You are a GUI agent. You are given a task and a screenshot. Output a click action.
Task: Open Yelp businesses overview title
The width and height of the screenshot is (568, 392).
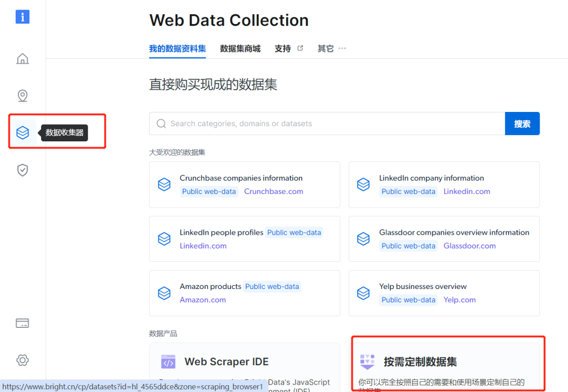click(x=423, y=287)
